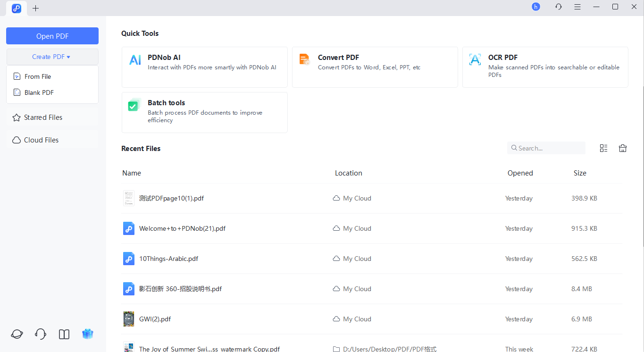
Task: Choose Blank PDF option
Action: coord(39,92)
